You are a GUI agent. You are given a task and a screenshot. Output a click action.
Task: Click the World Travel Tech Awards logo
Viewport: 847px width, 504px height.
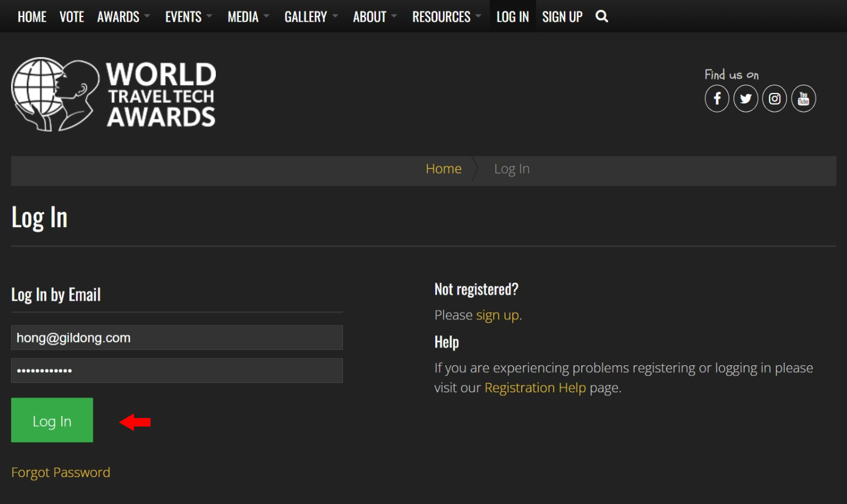114,94
